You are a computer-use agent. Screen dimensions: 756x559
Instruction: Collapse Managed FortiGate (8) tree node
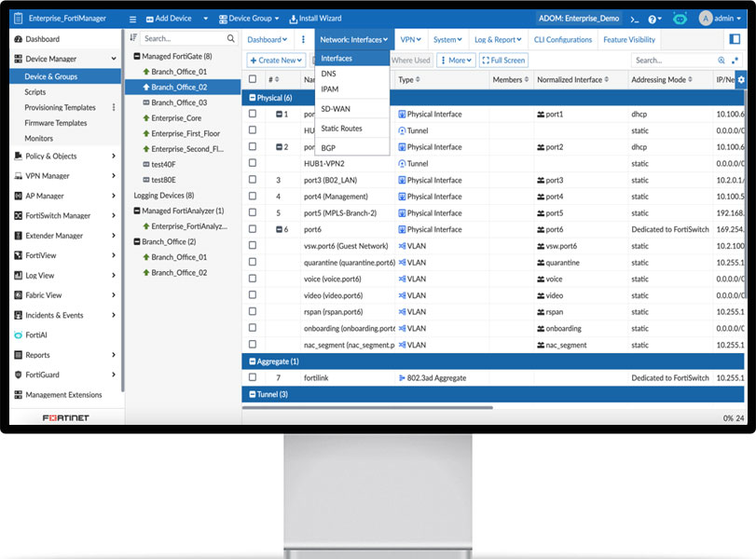pyautogui.click(x=137, y=57)
